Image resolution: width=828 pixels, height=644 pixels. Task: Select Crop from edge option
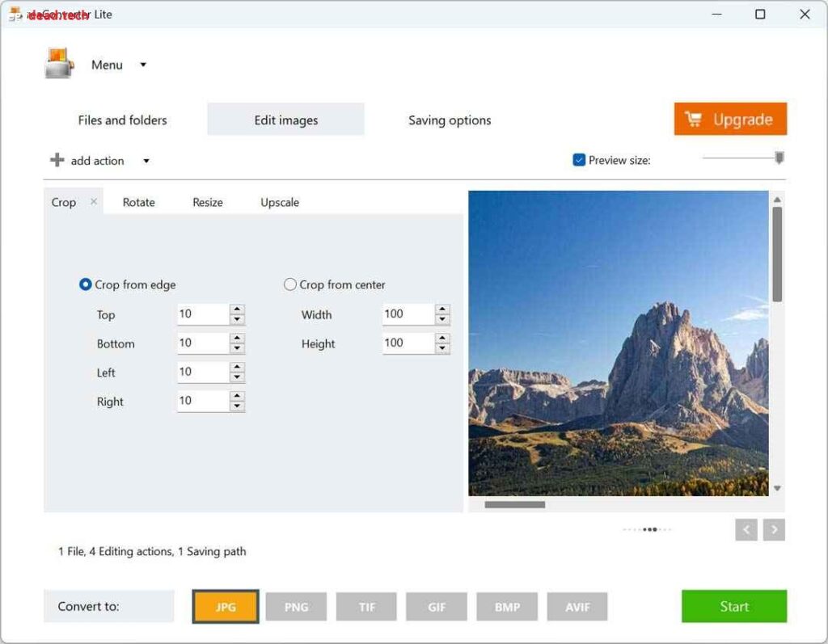pos(85,284)
